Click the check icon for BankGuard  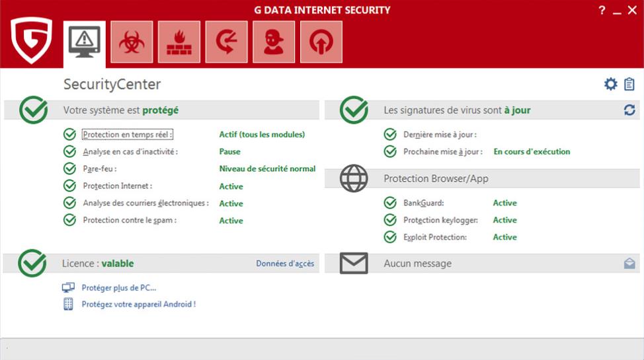pyautogui.click(x=390, y=203)
